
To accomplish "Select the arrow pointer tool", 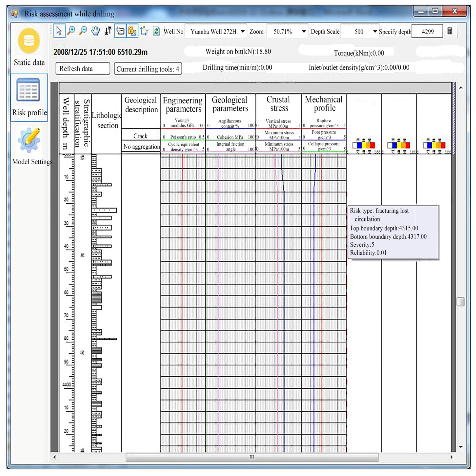I will coord(59,31).
